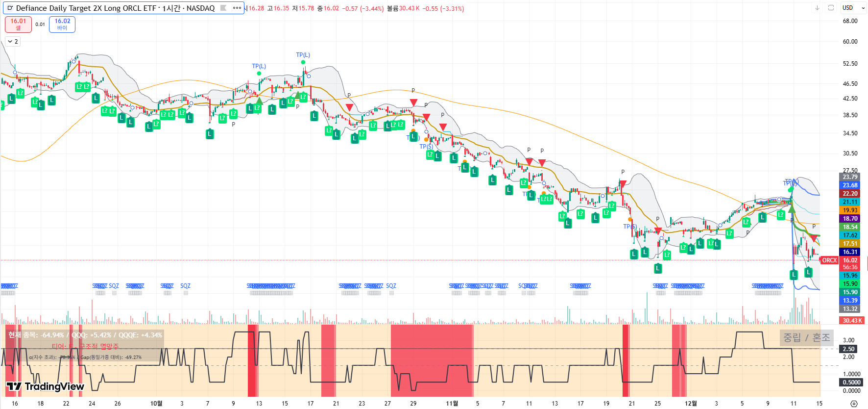The height and width of the screenshot is (409, 868).
Task: Click the 17.62 price scale label
Action: [x=850, y=235]
